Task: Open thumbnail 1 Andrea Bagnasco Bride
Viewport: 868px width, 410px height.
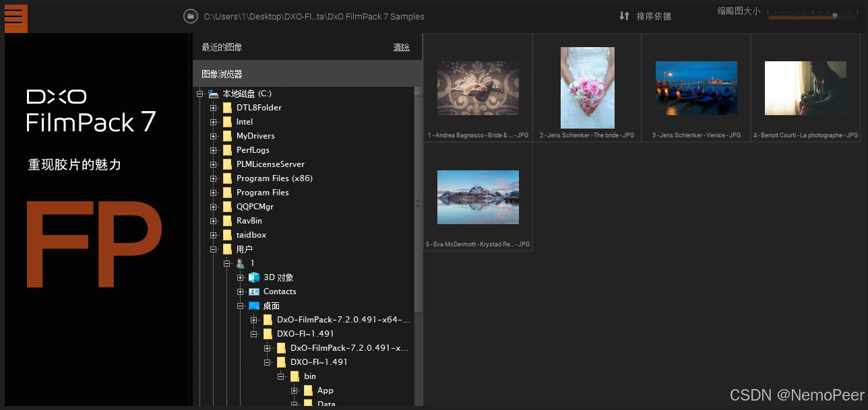Action: point(478,88)
